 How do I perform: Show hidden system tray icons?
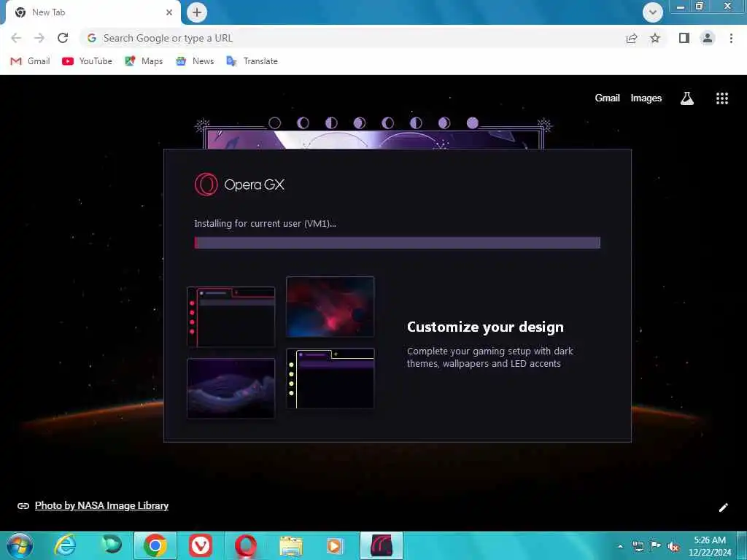tap(620, 546)
